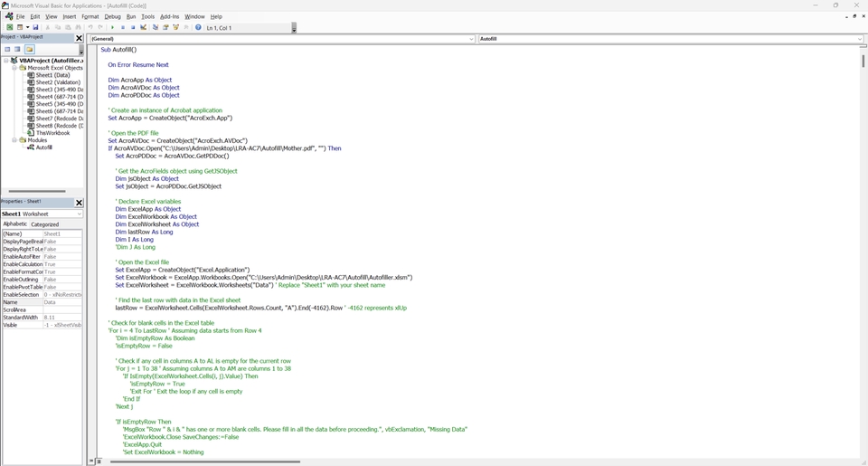Collapse the VBAProject (Autofiller) tree node
Viewport: 868px width, 466px height.
[6, 61]
